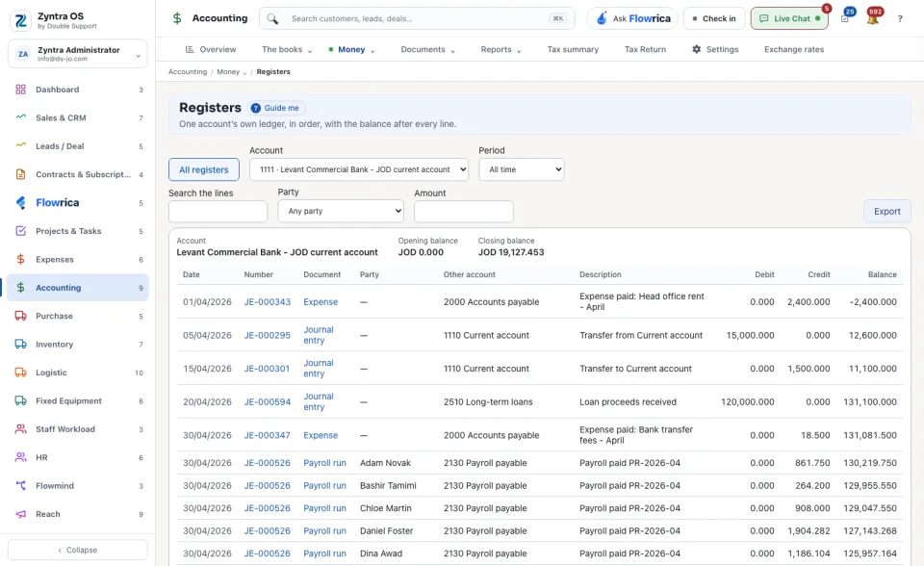Click the Reach megaphone icon
Screen dimensions: 924x566
click(x=20, y=514)
